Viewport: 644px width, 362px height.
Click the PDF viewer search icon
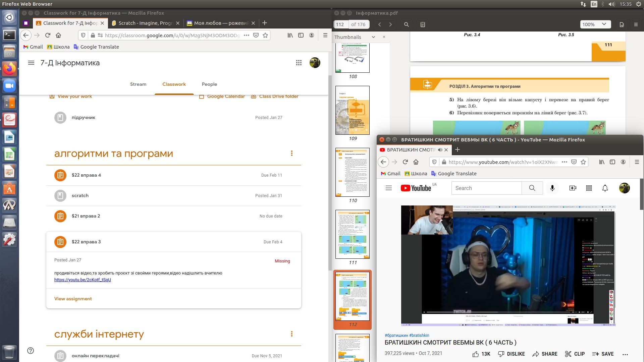[x=406, y=24]
